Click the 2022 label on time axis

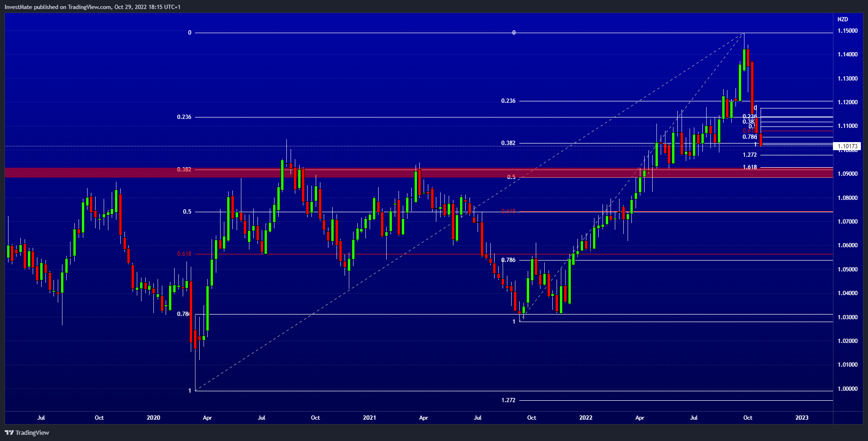pos(586,418)
